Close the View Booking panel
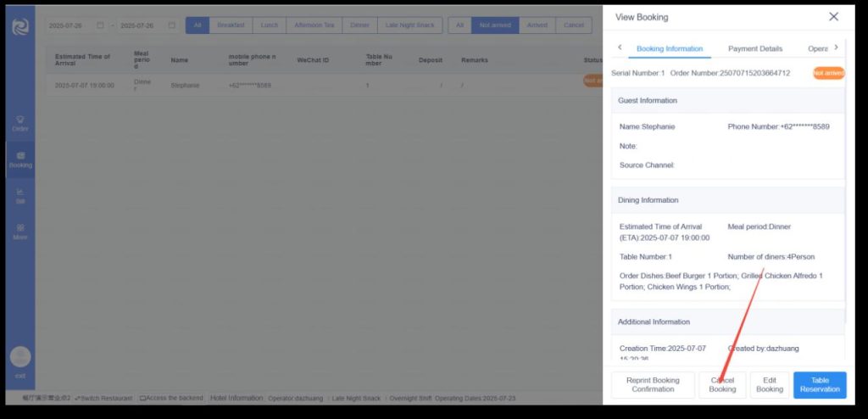868x419 pixels. 833,17
